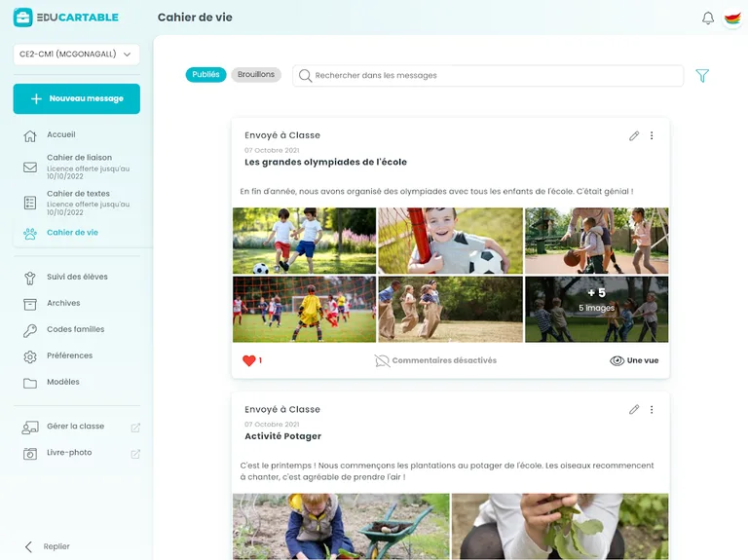
Task: Collapse the sidebar with Replier chevron
Action: 28,546
